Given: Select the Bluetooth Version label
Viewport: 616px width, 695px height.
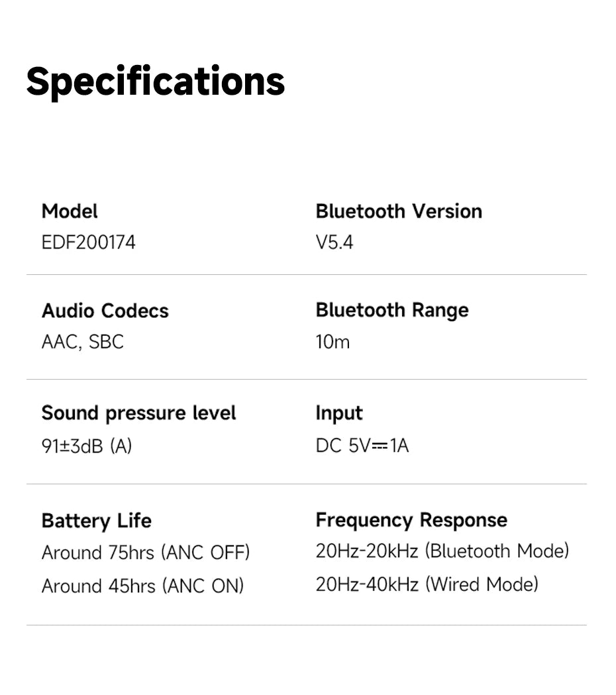Looking at the screenshot, I should click(399, 211).
